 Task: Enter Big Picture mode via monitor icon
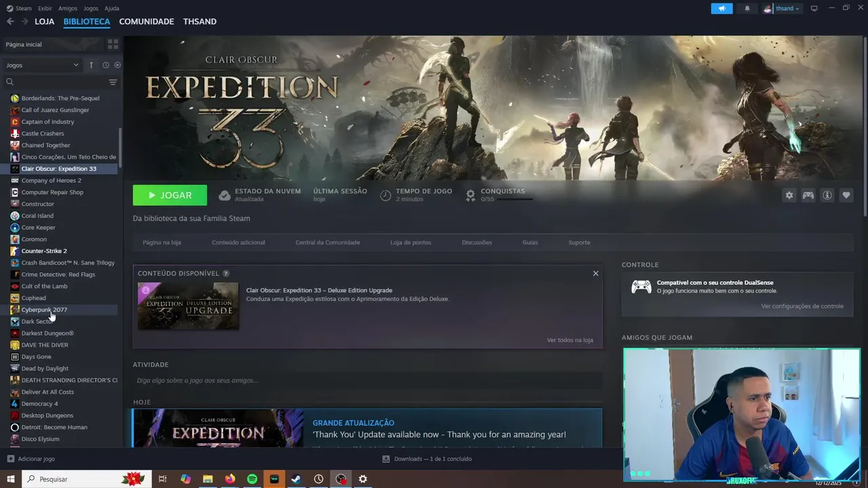tap(814, 8)
